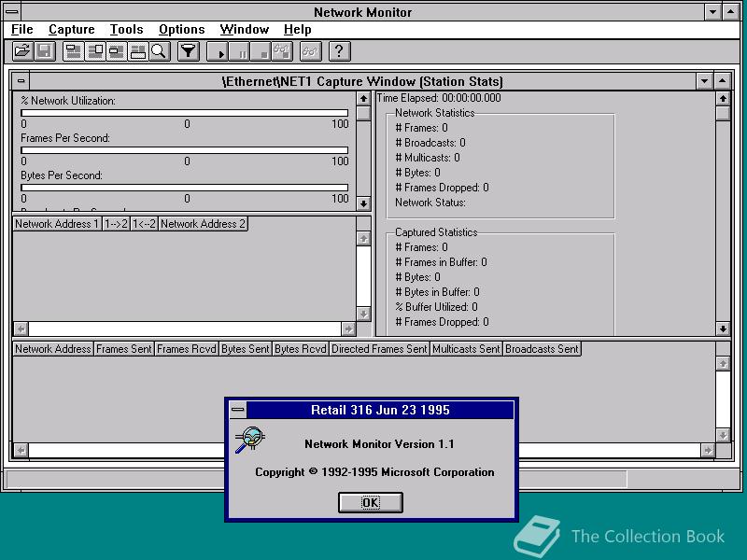Open a capture file with the folder icon
747x560 pixels.
(22, 51)
